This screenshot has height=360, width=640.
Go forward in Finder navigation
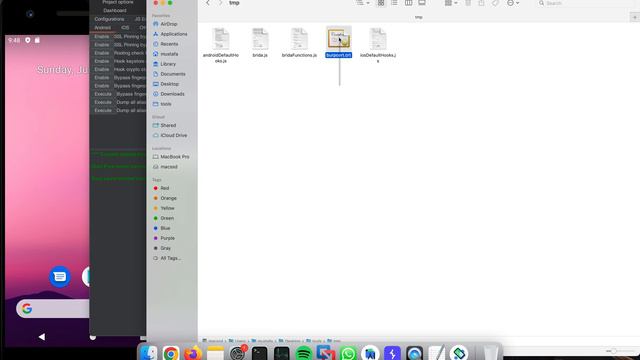[220, 3]
